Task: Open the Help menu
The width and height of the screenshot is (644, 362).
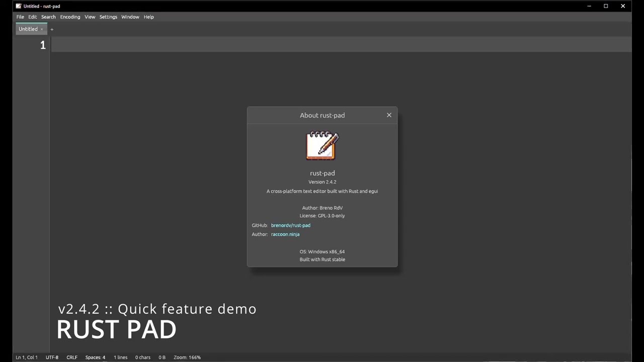Action: [x=148, y=17]
